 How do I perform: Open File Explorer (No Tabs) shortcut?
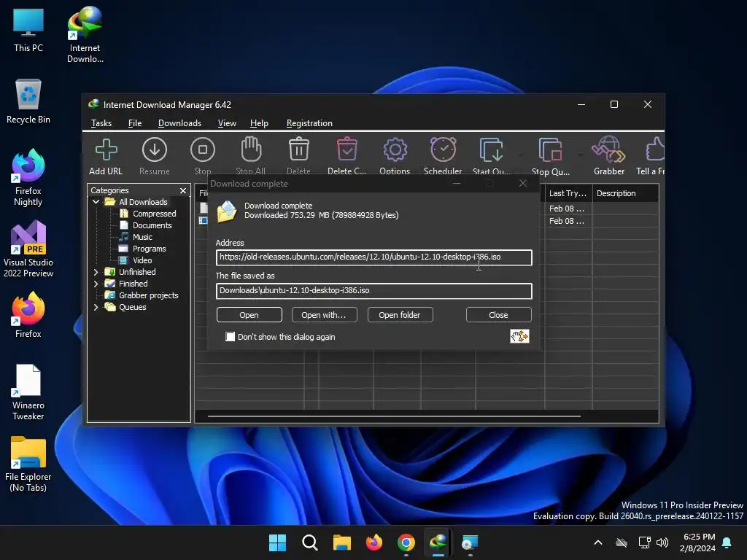point(28,463)
